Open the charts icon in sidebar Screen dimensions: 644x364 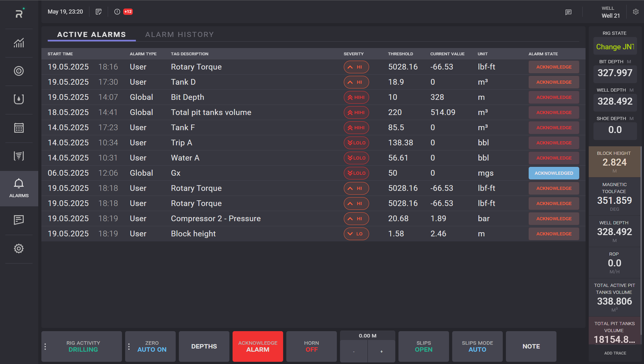[x=19, y=43]
